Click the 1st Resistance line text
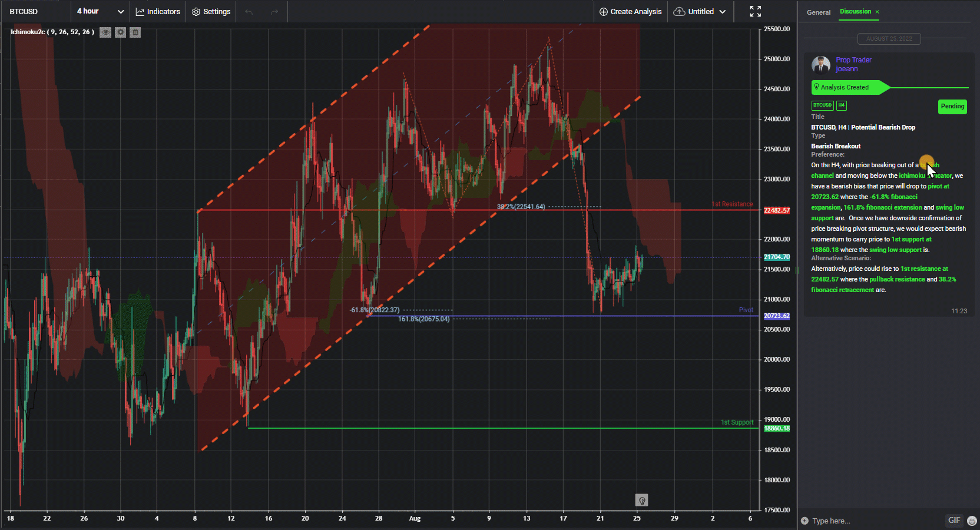 732,204
